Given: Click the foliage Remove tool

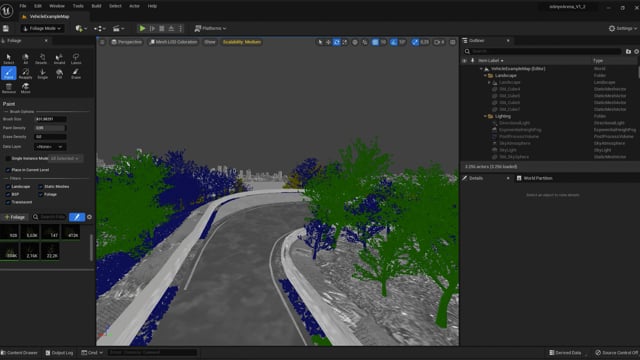Looking at the screenshot, I should [8, 88].
